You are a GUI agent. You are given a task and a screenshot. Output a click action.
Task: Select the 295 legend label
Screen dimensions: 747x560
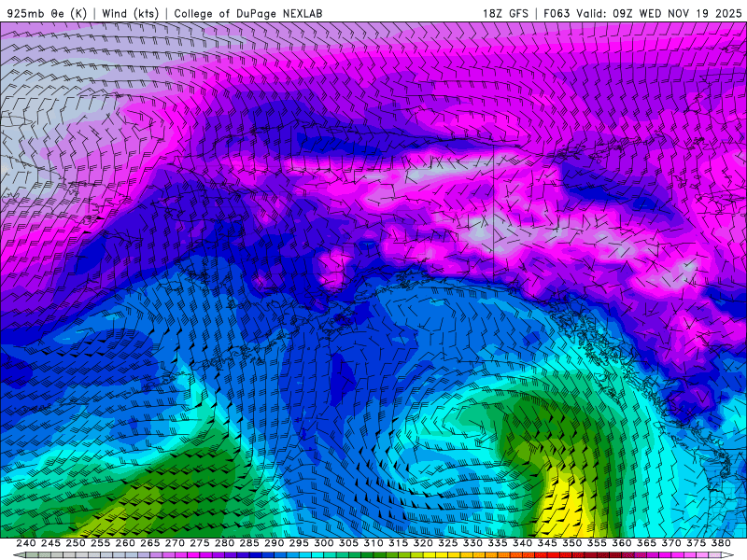point(299,543)
